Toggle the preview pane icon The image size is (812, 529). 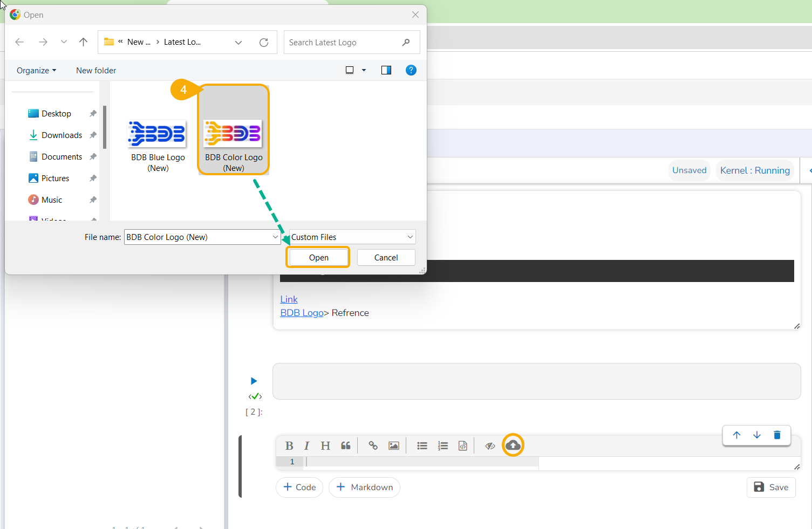[x=386, y=70]
